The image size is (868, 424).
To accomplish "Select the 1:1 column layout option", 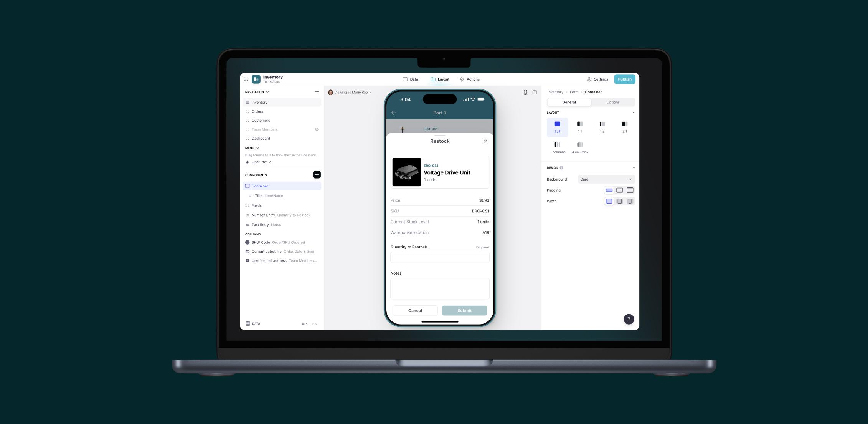I will point(579,126).
